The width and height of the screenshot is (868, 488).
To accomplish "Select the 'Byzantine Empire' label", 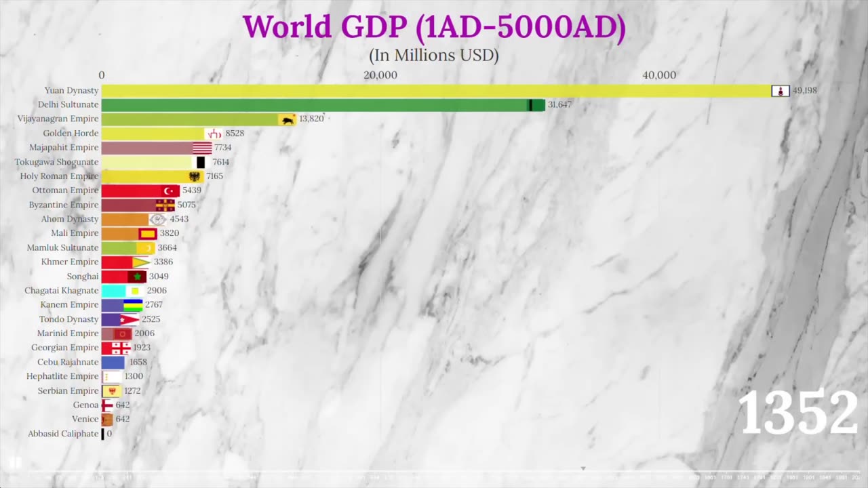I will pos(64,205).
